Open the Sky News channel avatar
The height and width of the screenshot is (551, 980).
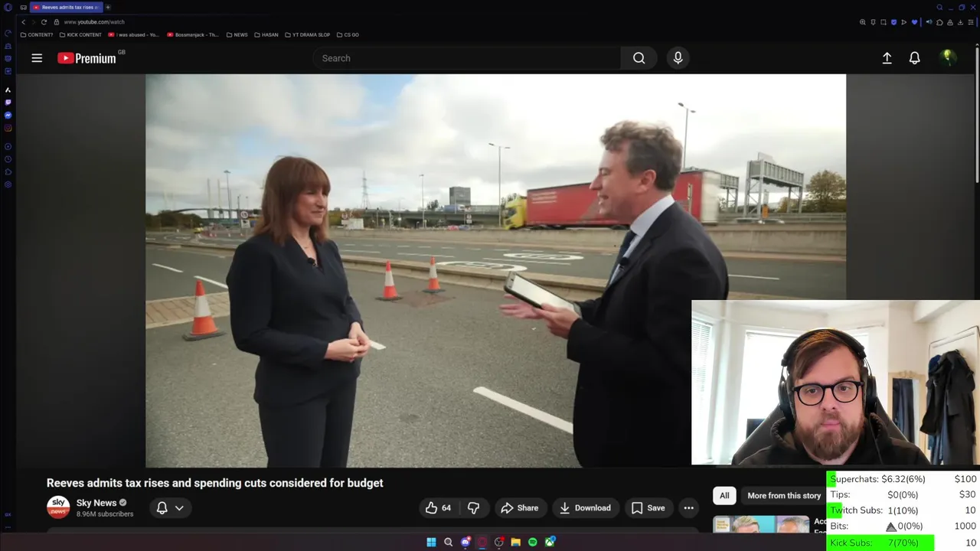tap(58, 507)
